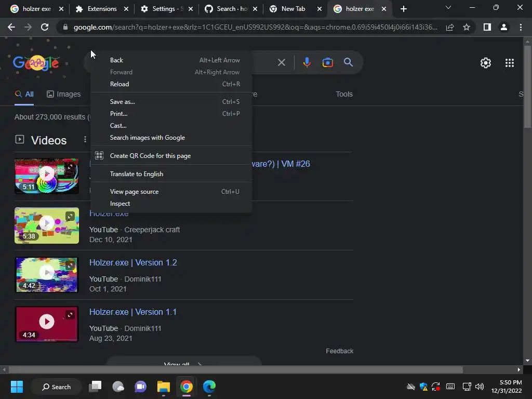Click the magnifying glass search button
This screenshot has height=399, width=532.
(x=348, y=62)
